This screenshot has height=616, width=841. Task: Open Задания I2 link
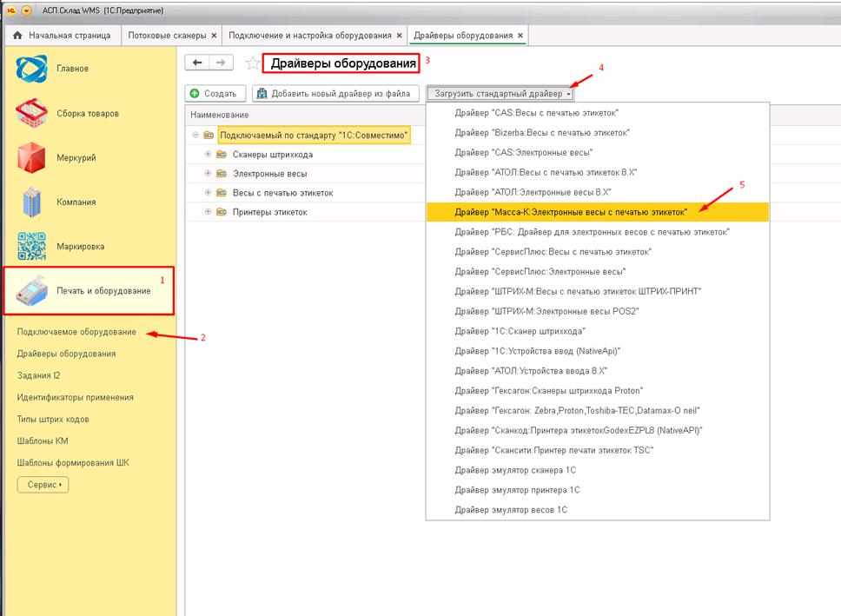pos(38,375)
